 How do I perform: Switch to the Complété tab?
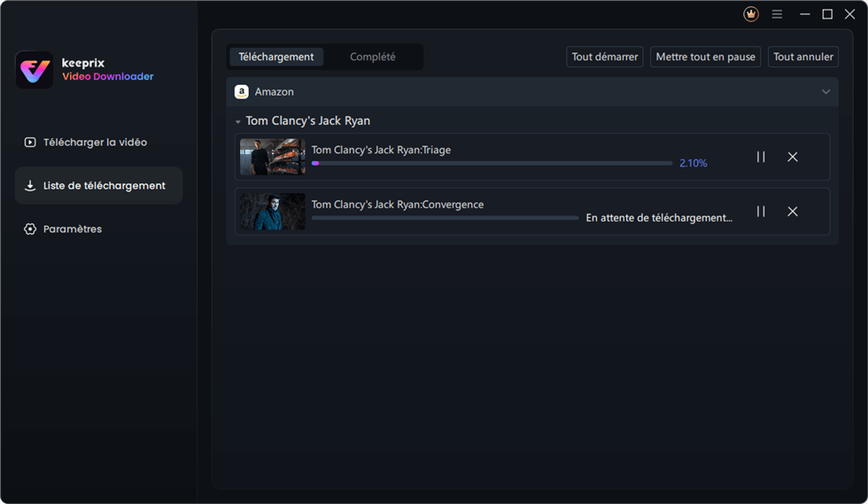(x=373, y=57)
